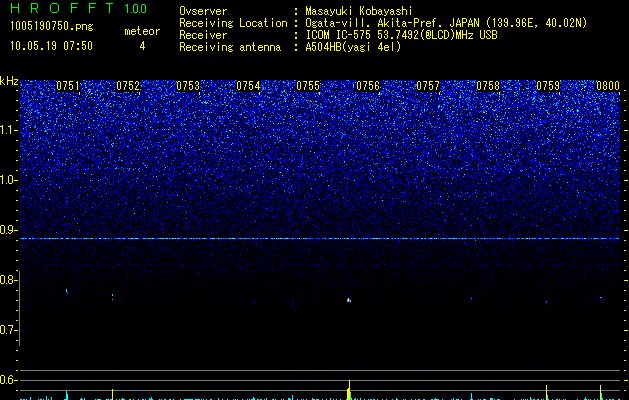
Task: Click the kHz axis unit label
Action: [9, 81]
